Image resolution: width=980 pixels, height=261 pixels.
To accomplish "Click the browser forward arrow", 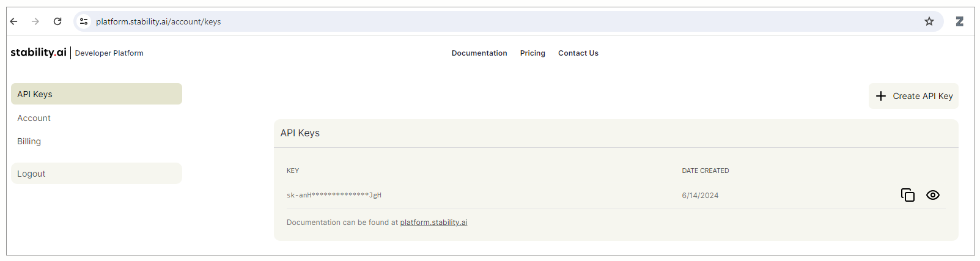I will click(x=35, y=21).
